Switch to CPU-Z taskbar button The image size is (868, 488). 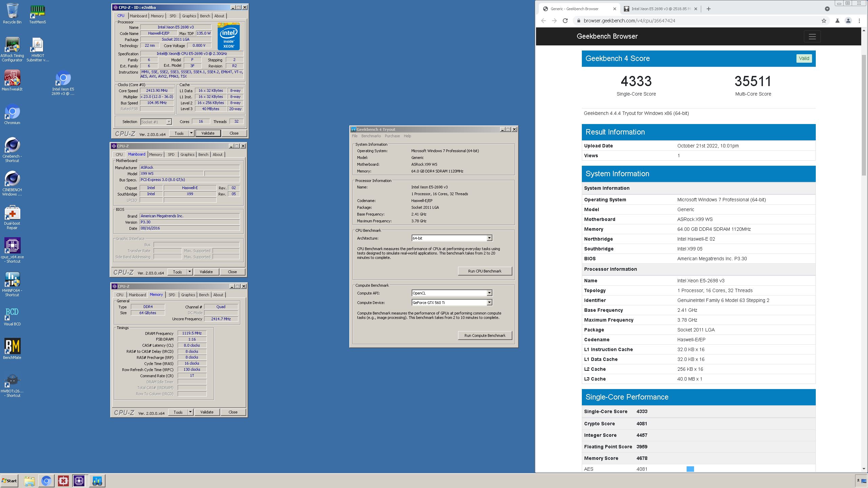(79, 481)
